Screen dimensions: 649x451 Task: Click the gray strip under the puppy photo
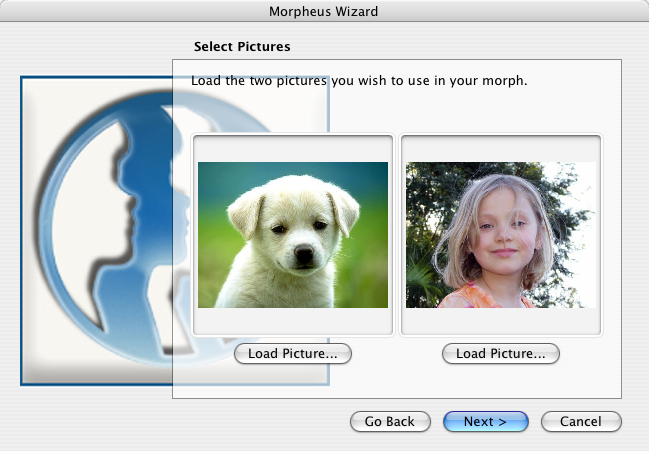click(292, 321)
